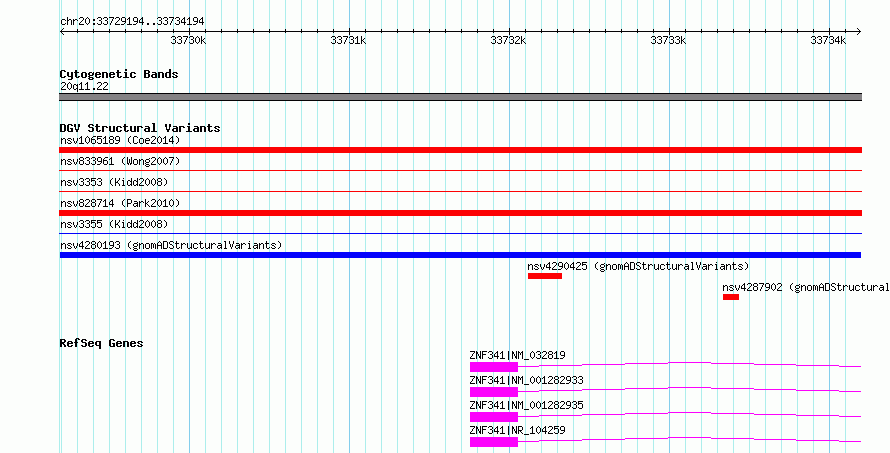Click the magenta exon of NM_032819
This screenshot has height=453, width=890.
[494, 367]
